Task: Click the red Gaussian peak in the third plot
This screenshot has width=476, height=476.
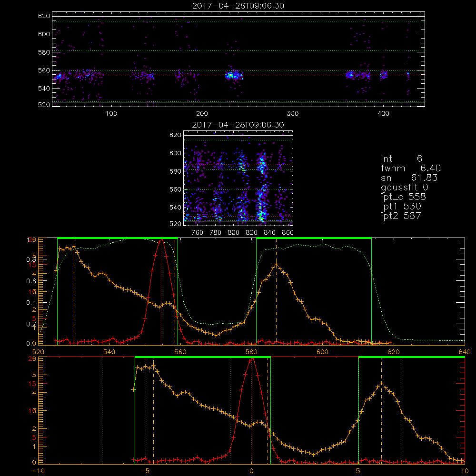Action: (x=161, y=240)
